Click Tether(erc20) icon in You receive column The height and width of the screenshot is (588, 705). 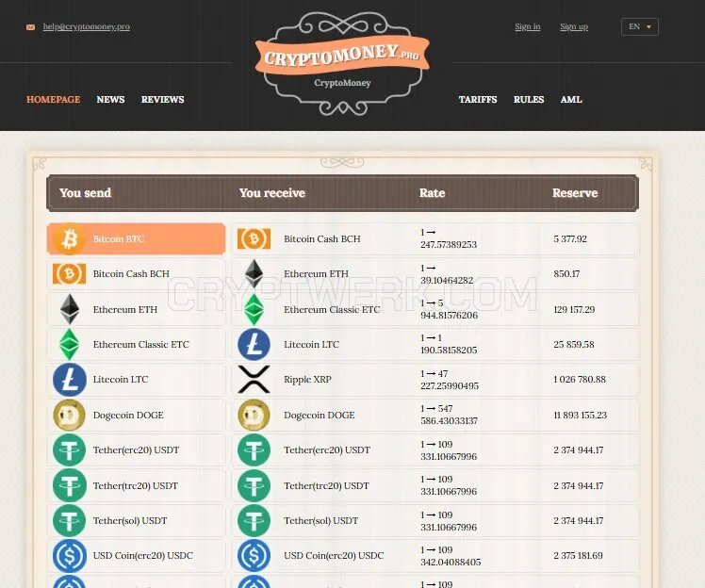coord(254,450)
